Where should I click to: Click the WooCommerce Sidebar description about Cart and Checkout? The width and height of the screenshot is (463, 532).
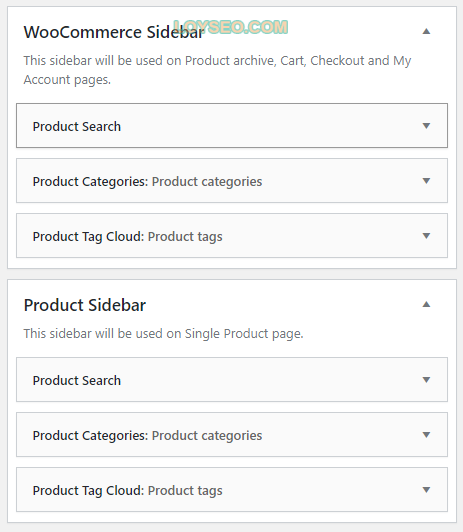(217, 70)
